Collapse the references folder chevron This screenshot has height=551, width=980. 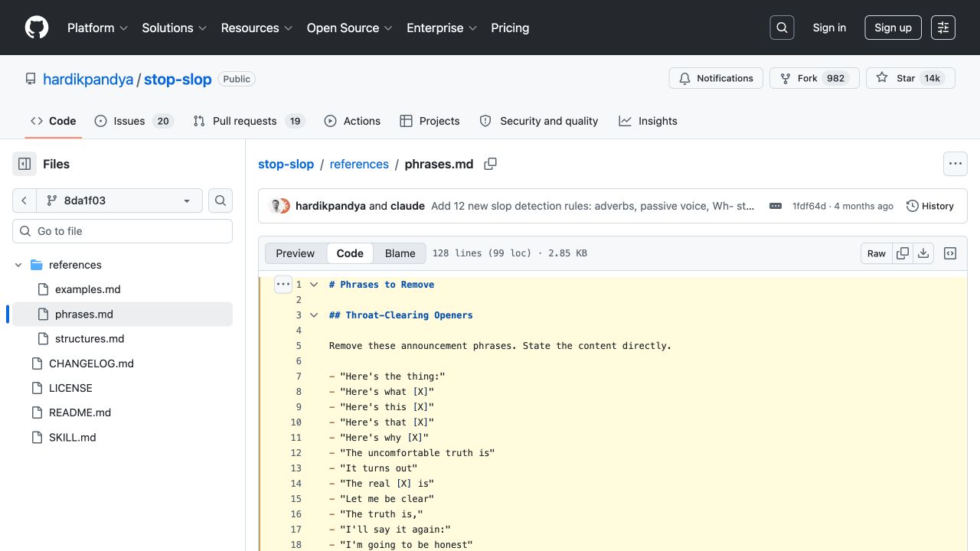(x=19, y=265)
